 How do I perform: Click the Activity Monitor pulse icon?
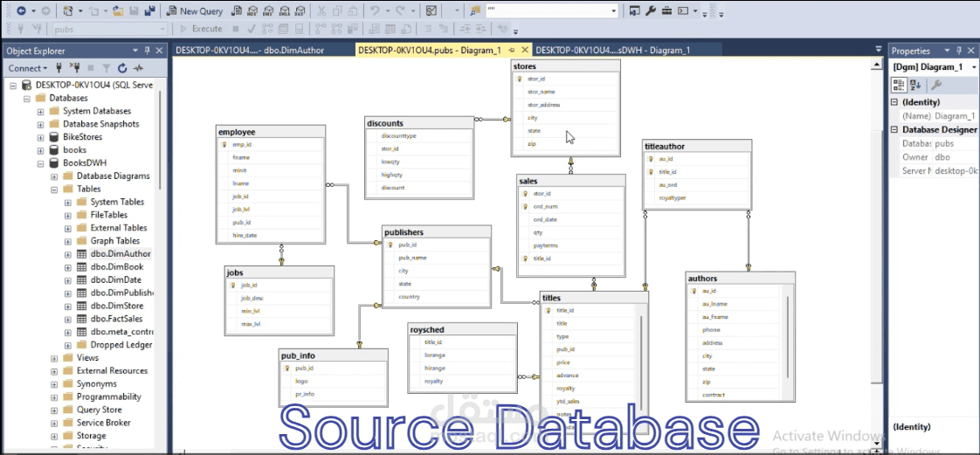(x=138, y=68)
